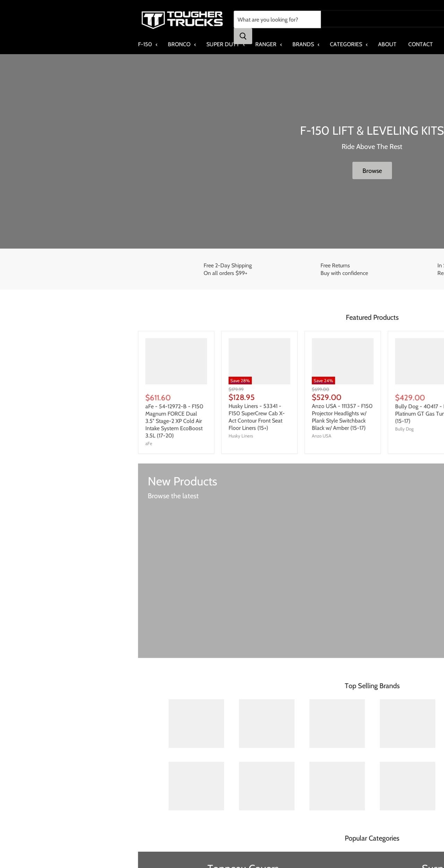Expand the Categories menu chevron

366,45
